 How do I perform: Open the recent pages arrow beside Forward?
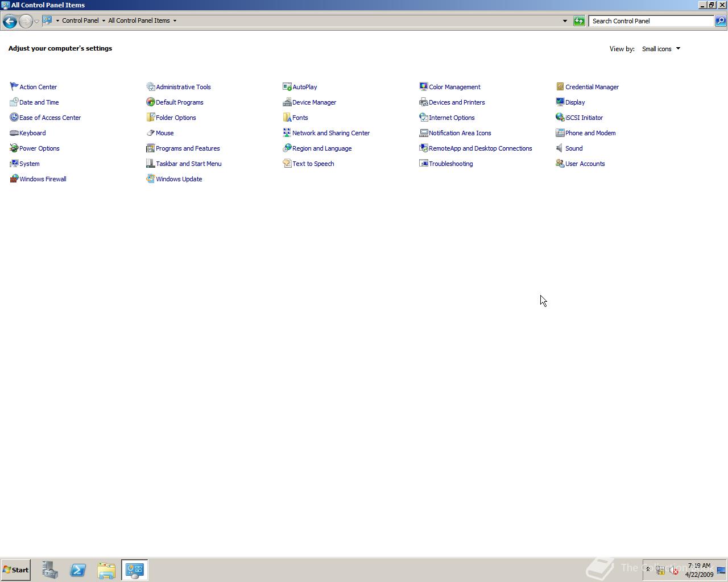click(x=36, y=21)
